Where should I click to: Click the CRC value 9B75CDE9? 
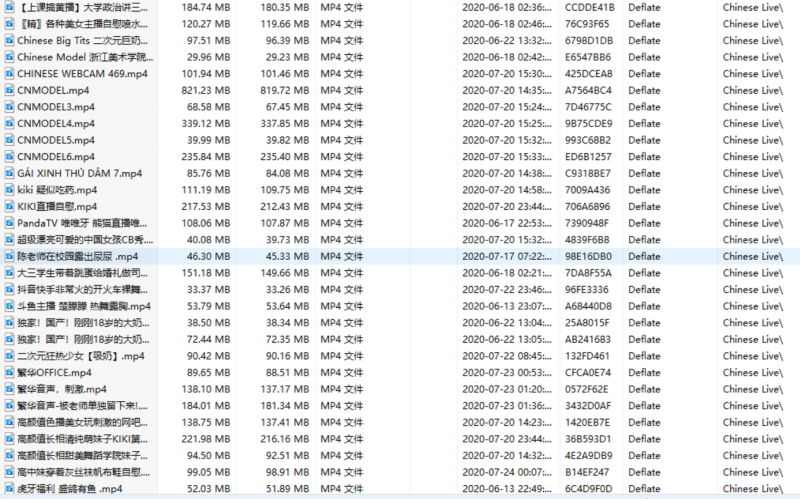[588, 123]
